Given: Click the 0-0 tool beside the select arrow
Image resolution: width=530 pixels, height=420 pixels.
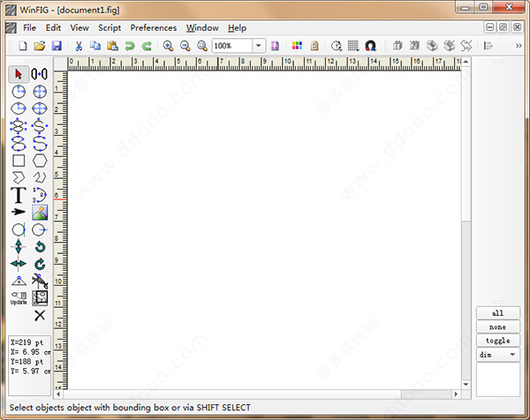Looking at the screenshot, I should point(39,74).
